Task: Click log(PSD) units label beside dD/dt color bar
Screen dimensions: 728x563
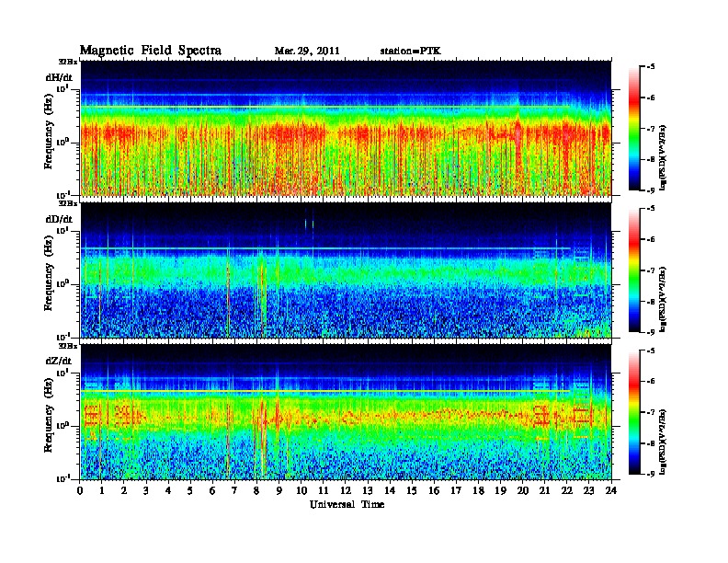Action: [663, 300]
